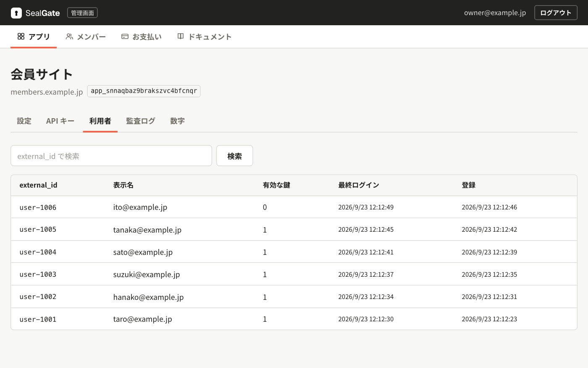Click the メンバー people icon
Screen dimensions: 588x368
(x=69, y=37)
